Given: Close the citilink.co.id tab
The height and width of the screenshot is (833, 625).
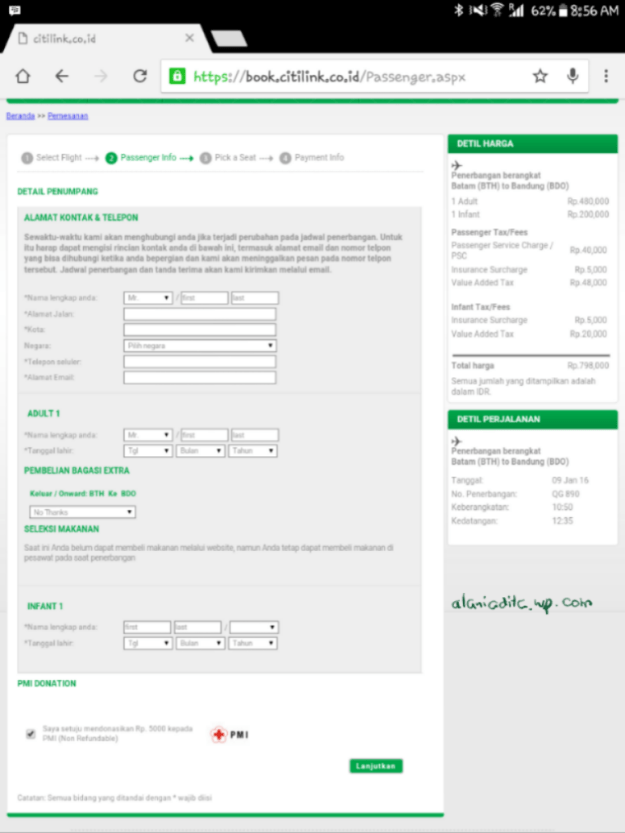Looking at the screenshot, I should [187, 38].
